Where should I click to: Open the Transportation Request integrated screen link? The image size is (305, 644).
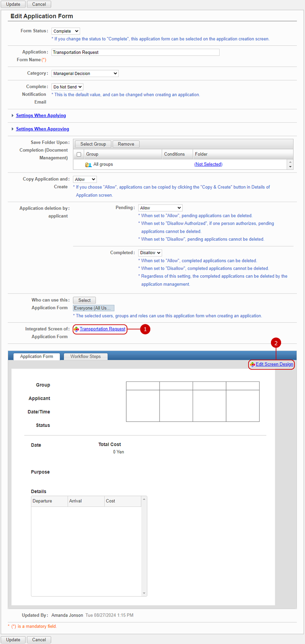tap(102, 329)
